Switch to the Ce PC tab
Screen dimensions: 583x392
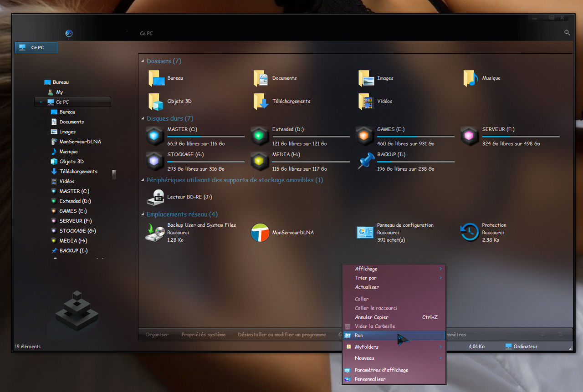[x=36, y=47]
